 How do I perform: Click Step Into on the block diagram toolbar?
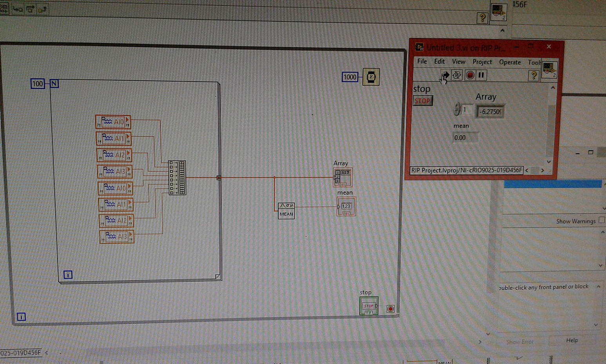[x=18, y=9]
